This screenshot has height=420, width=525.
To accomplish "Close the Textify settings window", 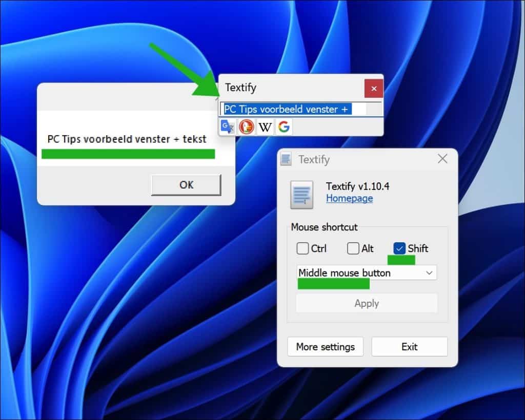I will (442, 158).
